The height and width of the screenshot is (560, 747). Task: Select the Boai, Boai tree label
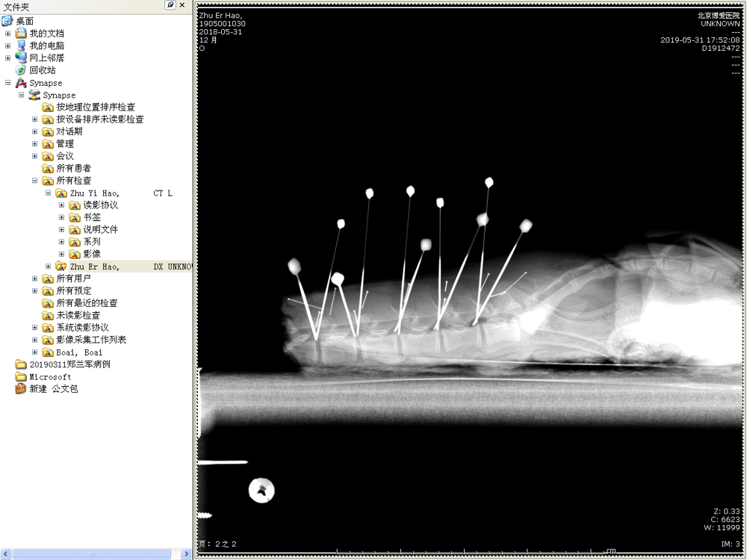(x=79, y=352)
